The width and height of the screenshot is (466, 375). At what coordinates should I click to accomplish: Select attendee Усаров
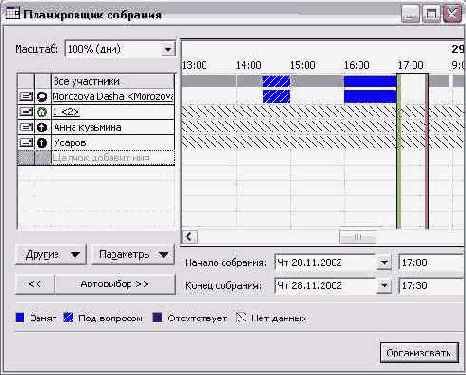point(113,143)
